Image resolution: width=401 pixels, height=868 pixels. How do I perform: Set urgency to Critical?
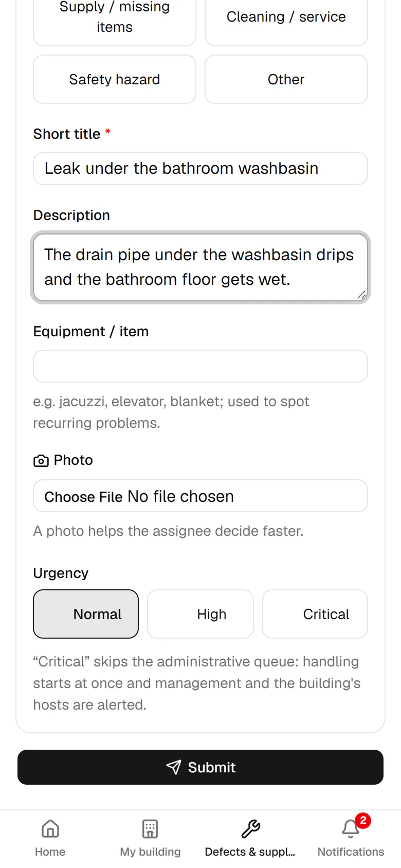315,614
